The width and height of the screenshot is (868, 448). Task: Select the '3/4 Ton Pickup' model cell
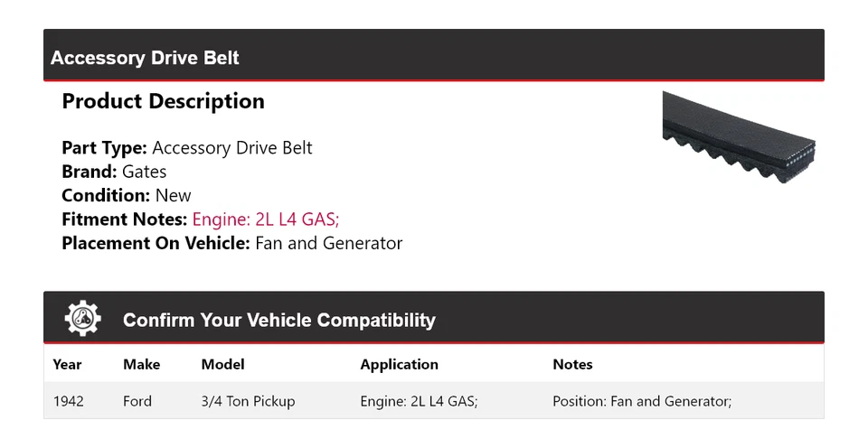pyautogui.click(x=248, y=401)
